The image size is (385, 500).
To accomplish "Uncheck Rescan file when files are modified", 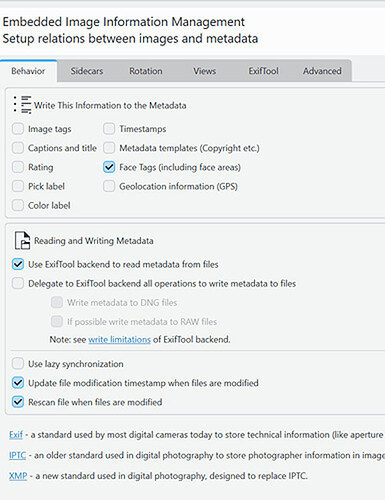I will pos(18,402).
